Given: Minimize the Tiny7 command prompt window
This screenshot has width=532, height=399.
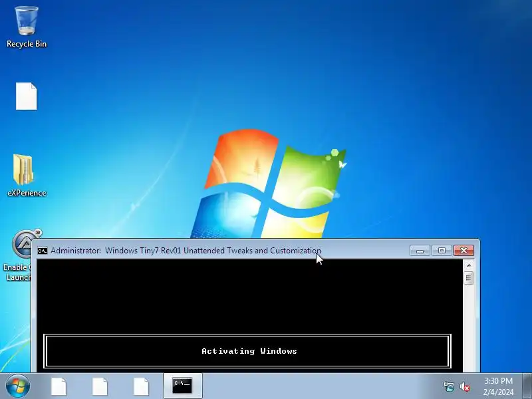Looking at the screenshot, I should pos(420,251).
